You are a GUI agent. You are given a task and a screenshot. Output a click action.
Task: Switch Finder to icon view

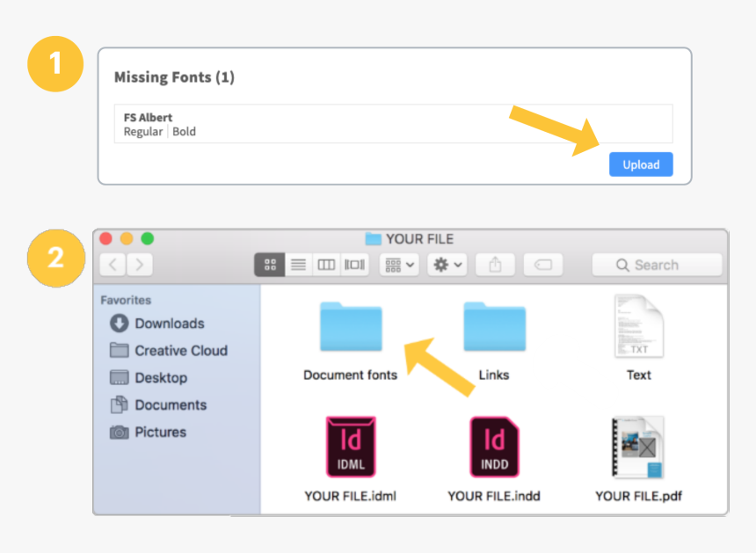click(270, 265)
